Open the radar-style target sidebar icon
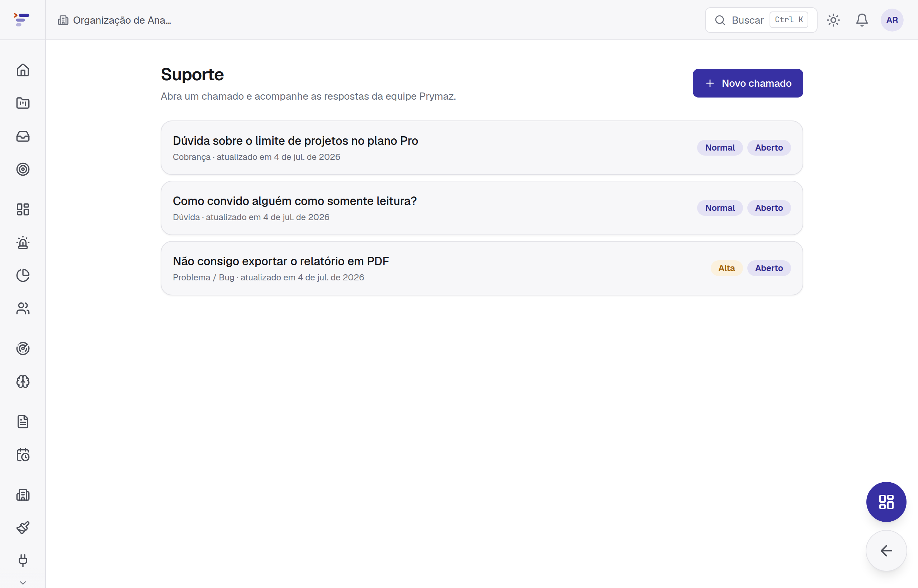 click(23, 348)
